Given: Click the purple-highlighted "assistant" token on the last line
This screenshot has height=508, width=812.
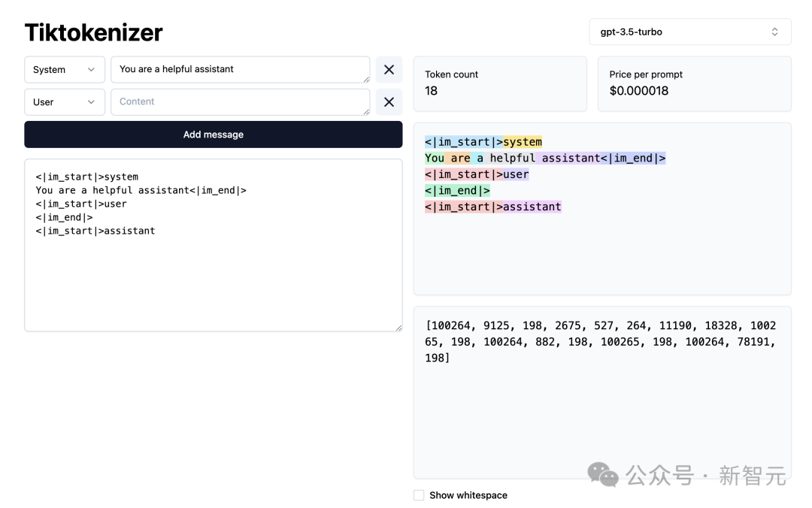Looking at the screenshot, I should point(532,207).
